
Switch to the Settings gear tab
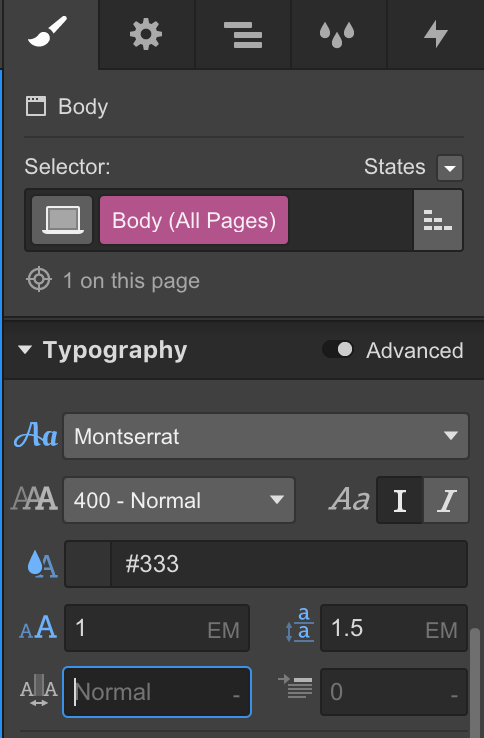tap(146, 34)
